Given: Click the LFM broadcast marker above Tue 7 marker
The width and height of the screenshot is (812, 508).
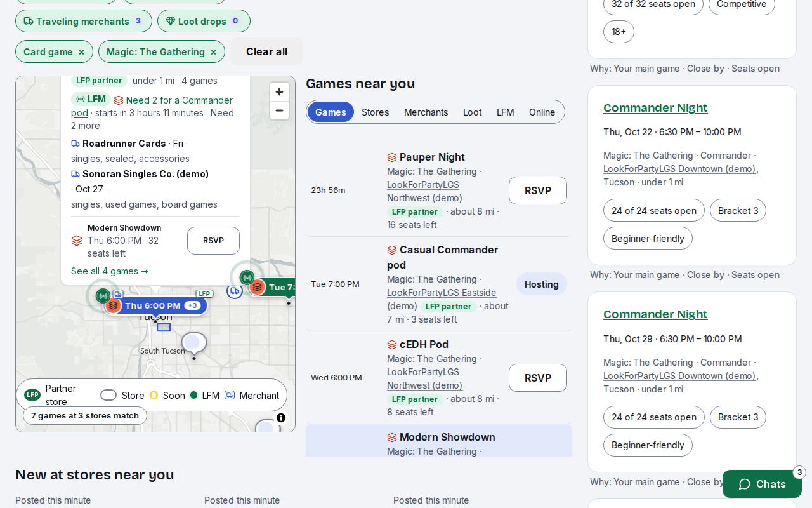Looking at the screenshot, I should [247, 277].
